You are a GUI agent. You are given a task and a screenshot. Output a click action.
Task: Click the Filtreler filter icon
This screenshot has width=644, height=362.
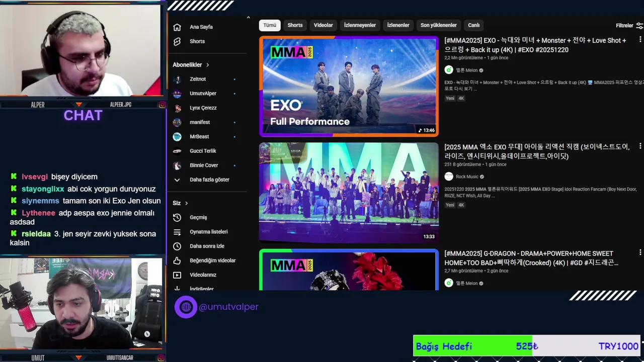(639, 25)
